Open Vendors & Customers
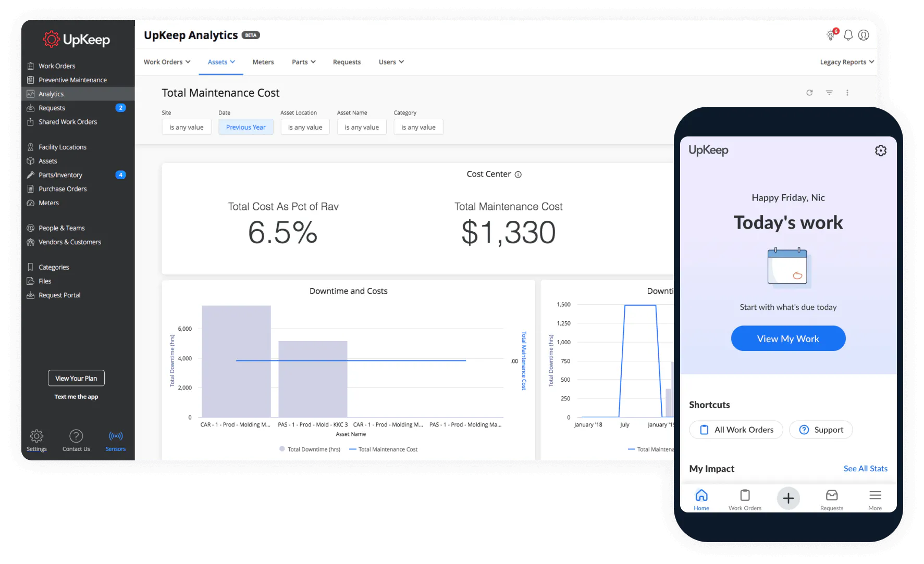The image size is (924, 564). tap(77, 242)
